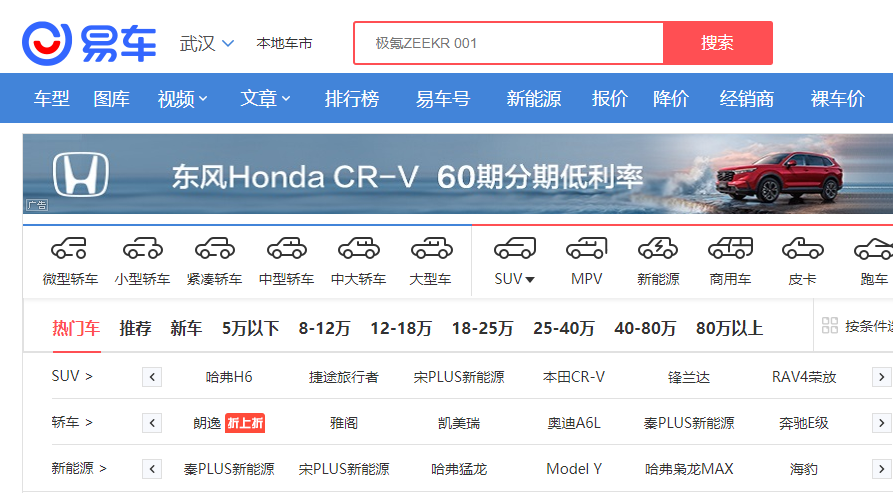Open the 哈弗H6 car link
The height and width of the screenshot is (493, 893).
[229, 377]
